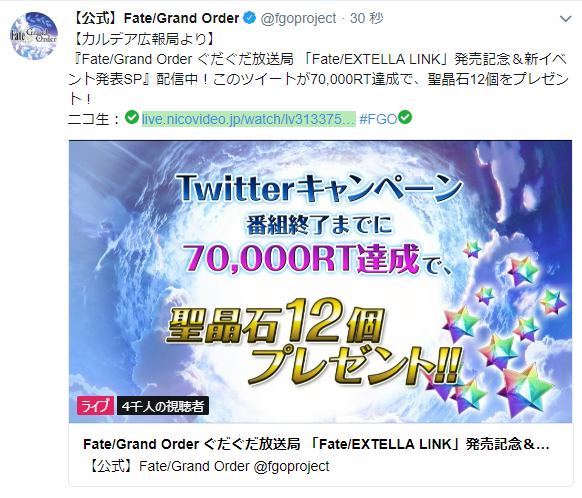Click the 70,000RT達成 purple headline on banner
Screen dimensions: 582x498
click(x=302, y=258)
